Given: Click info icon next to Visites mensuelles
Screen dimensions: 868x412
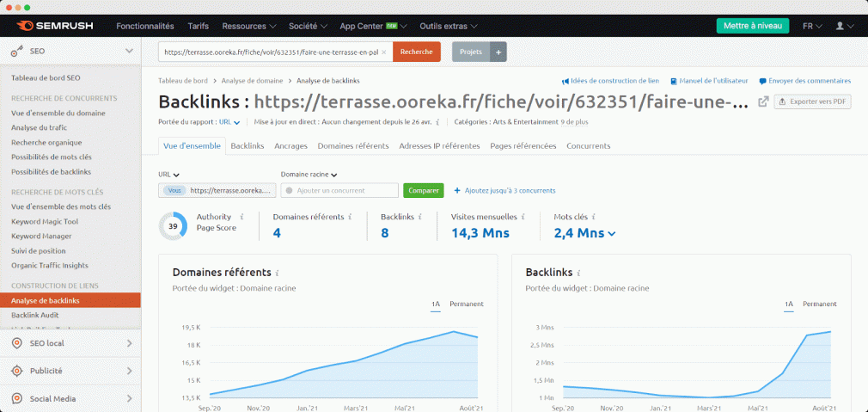Looking at the screenshot, I should tap(523, 217).
